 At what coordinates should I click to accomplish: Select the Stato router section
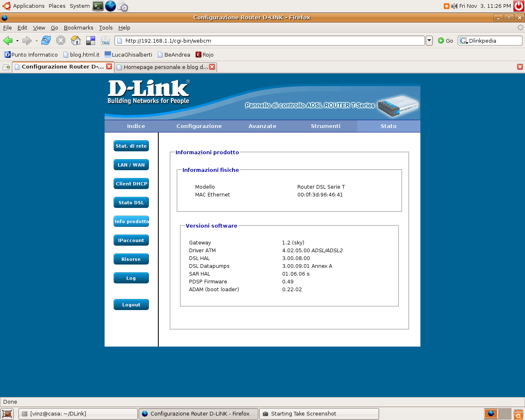(388, 126)
